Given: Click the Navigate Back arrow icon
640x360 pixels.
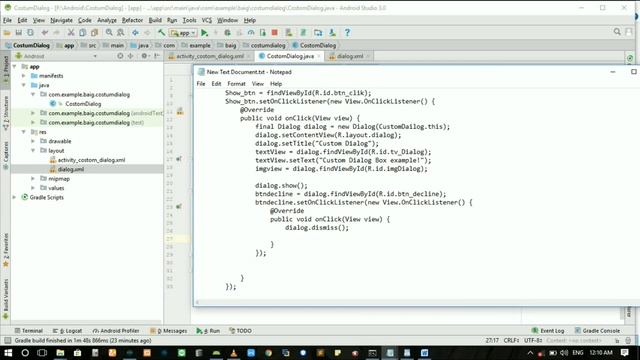Looking at the screenshot, I should [x=135, y=33].
